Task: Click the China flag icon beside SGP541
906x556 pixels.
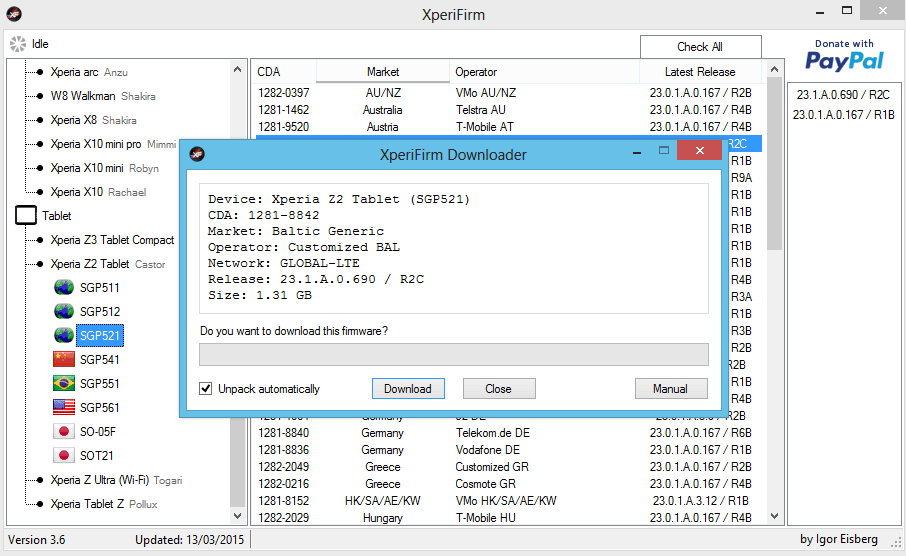Action: 64,359
